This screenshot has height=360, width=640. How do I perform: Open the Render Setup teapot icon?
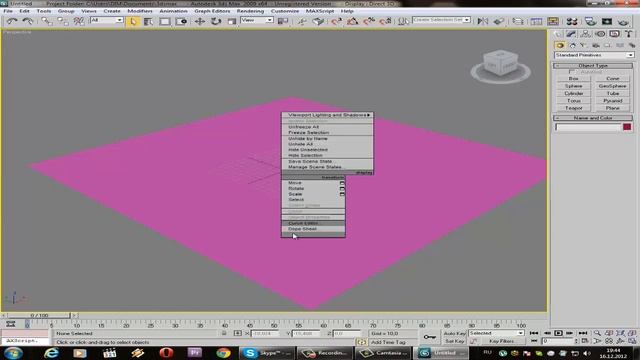590,21
